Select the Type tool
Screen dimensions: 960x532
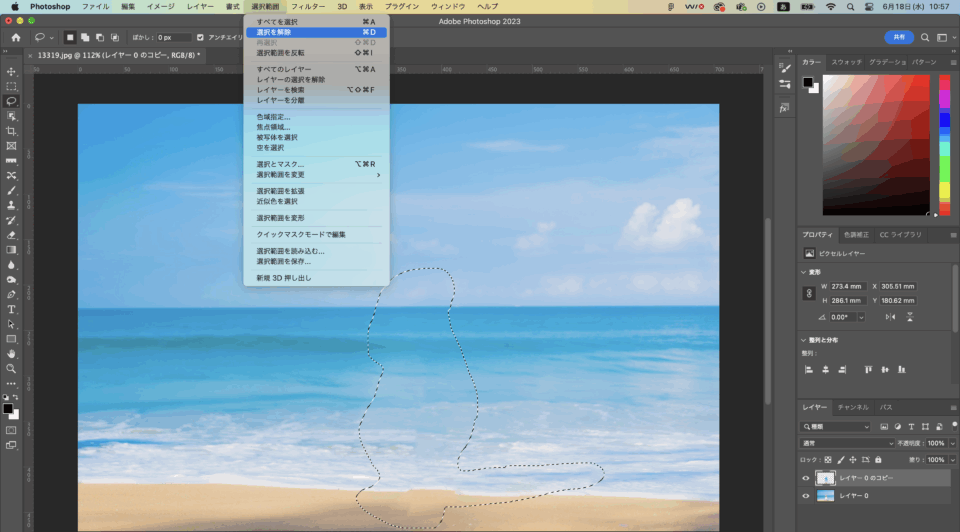(11, 309)
